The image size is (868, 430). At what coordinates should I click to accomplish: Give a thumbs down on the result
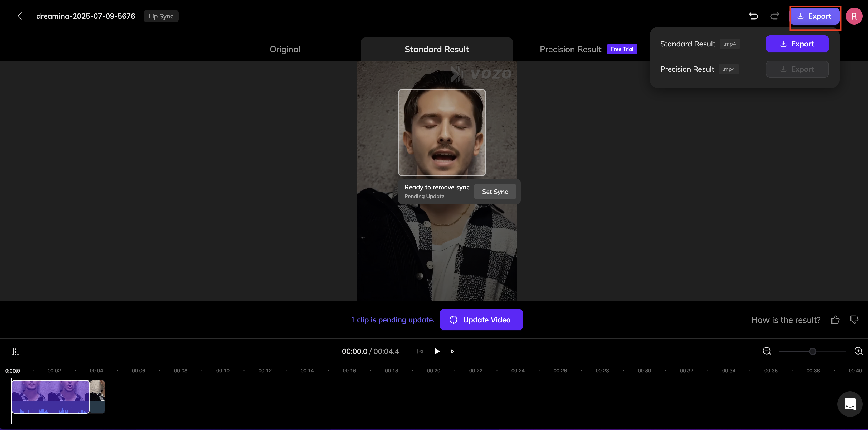pos(854,320)
